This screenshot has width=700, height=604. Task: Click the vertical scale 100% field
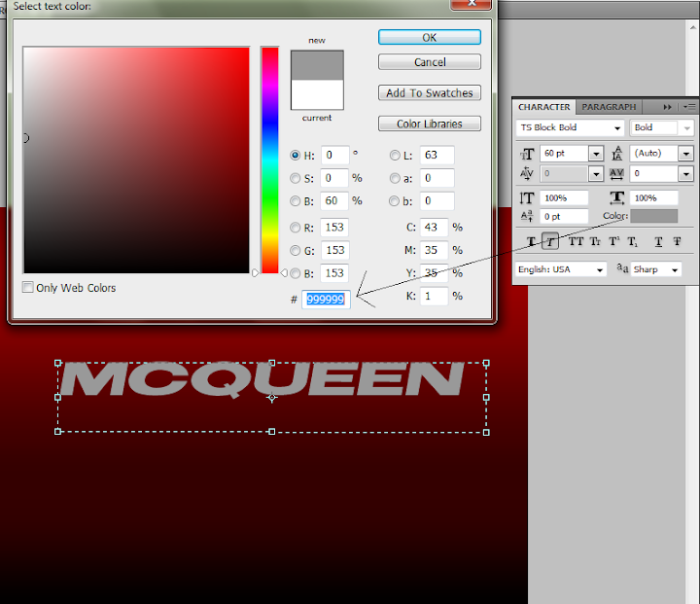(564, 197)
